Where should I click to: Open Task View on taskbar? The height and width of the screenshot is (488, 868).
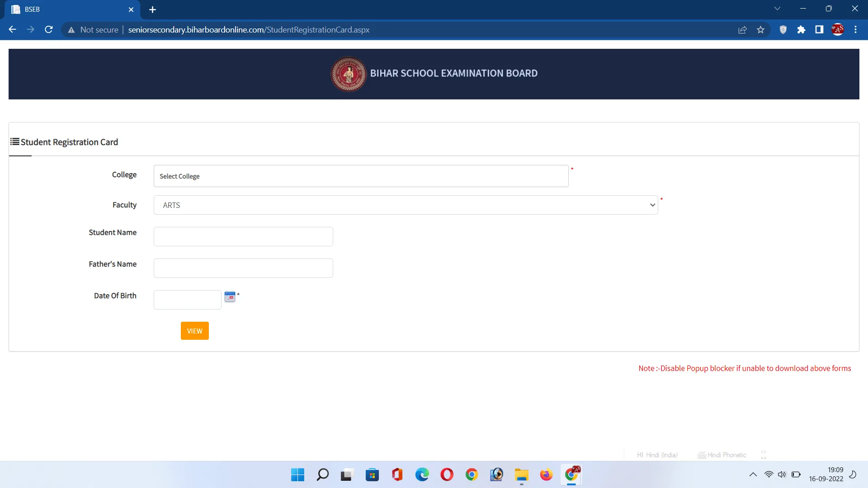click(x=346, y=475)
